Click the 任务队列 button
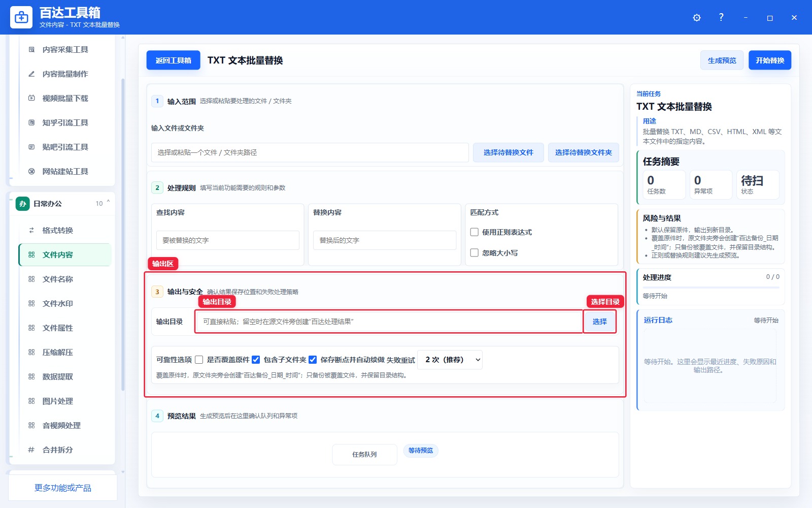The width and height of the screenshot is (812, 508). coord(364,455)
